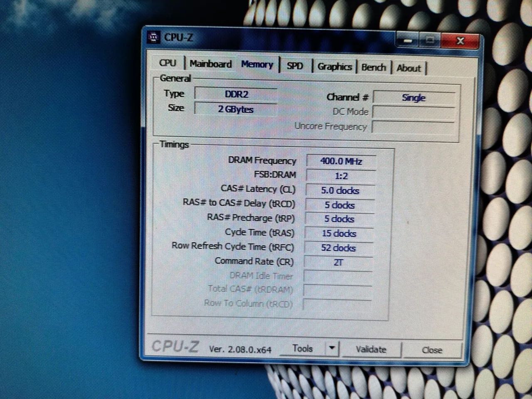Click the Channel # field Single

pos(414,98)
